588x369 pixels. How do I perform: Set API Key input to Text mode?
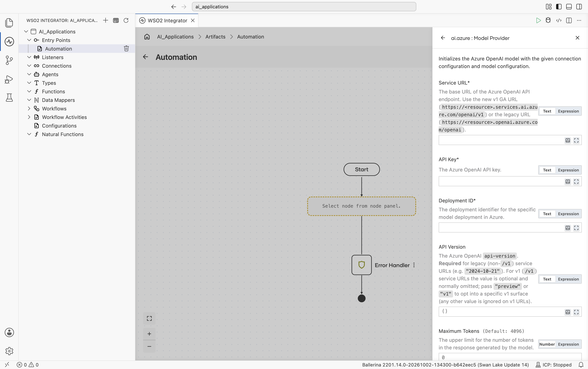tap(547, 170)
